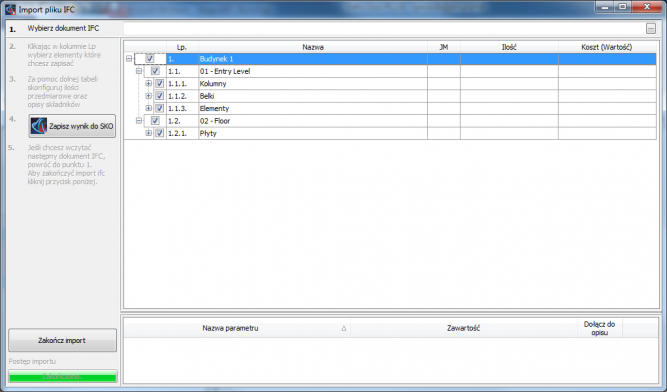Viewport: 667px width, 392px height.
Task: Click the small browse button beside the IFC path field
Action: (x=650, y=28)
